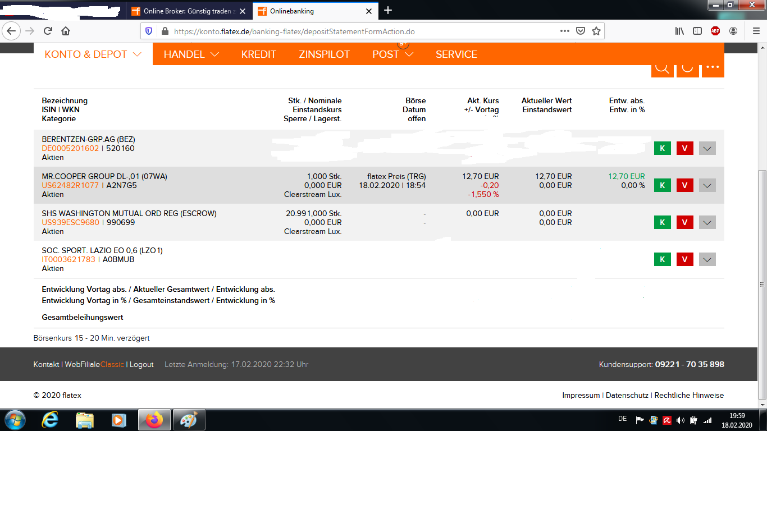Buy Mr. Cooper Group with K button
Viewport: 767px width, 532px height.
click(x=663, y=185)
